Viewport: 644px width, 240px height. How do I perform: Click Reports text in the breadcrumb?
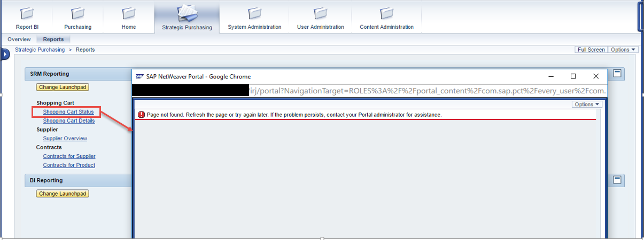(x=85, y=50)
